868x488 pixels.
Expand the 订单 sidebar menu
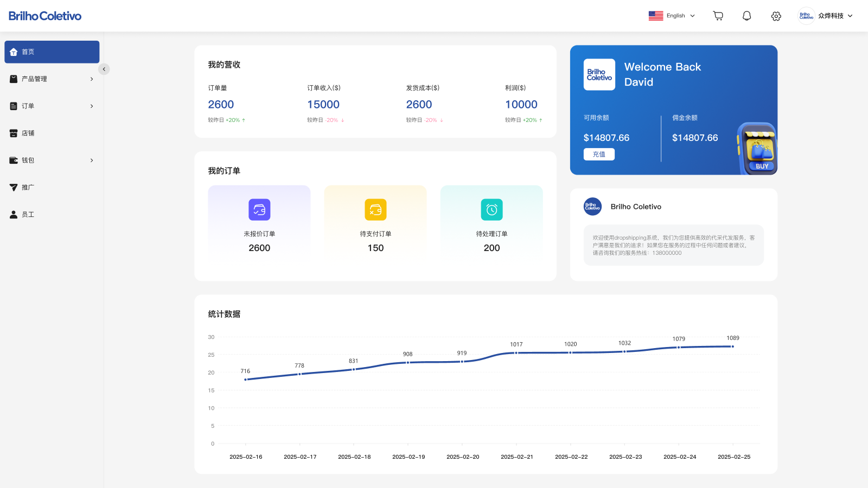coord(91,106)
